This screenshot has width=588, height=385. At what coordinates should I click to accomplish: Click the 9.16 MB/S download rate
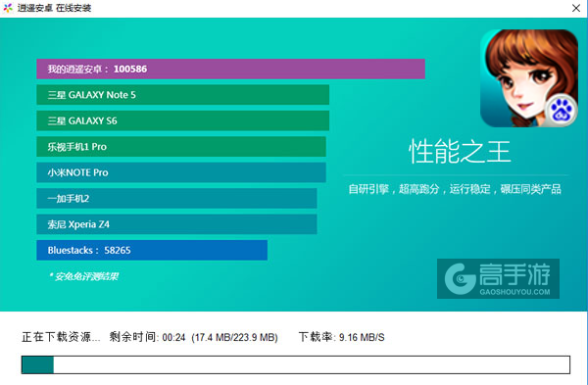pyautogui.click(x=362, y=338)
